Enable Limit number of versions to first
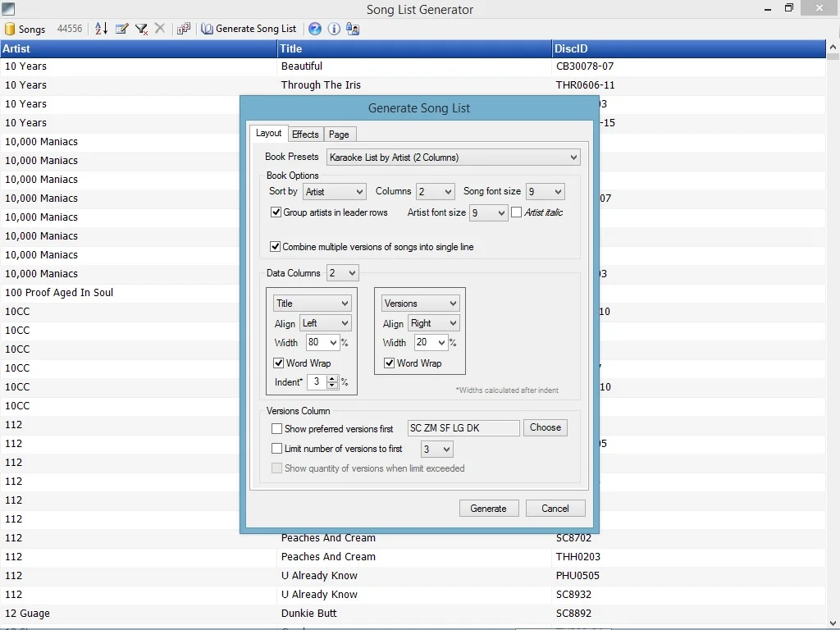Image resolution: width=840 pixels, height=630 pixels. pyautogui.click(x=277, y=449)
